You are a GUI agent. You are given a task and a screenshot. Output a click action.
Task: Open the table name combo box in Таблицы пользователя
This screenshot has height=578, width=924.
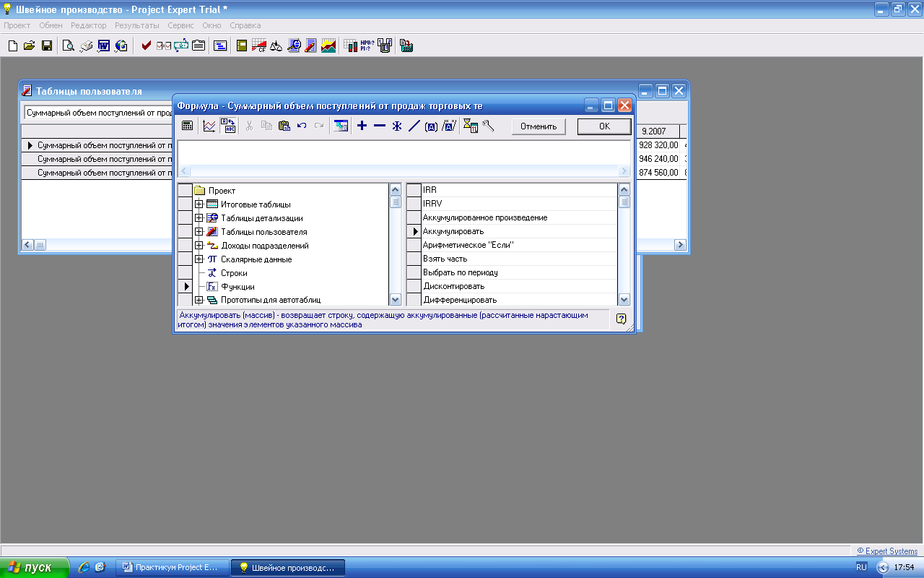(99, 113)
